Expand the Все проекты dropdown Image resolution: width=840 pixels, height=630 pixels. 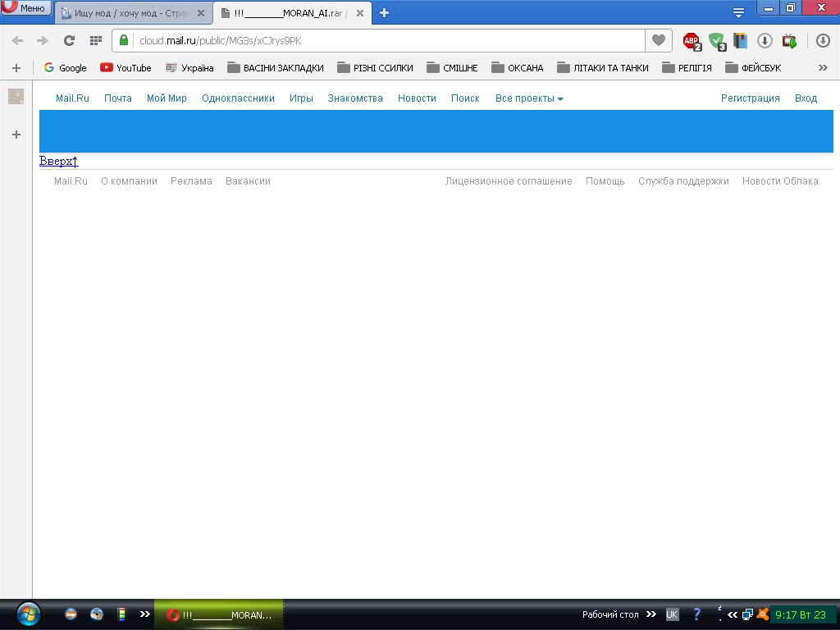coord(529,98)
